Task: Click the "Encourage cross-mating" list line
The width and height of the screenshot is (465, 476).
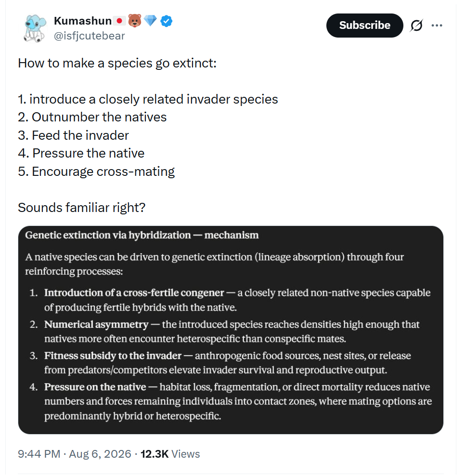Action: pos(103,172)
